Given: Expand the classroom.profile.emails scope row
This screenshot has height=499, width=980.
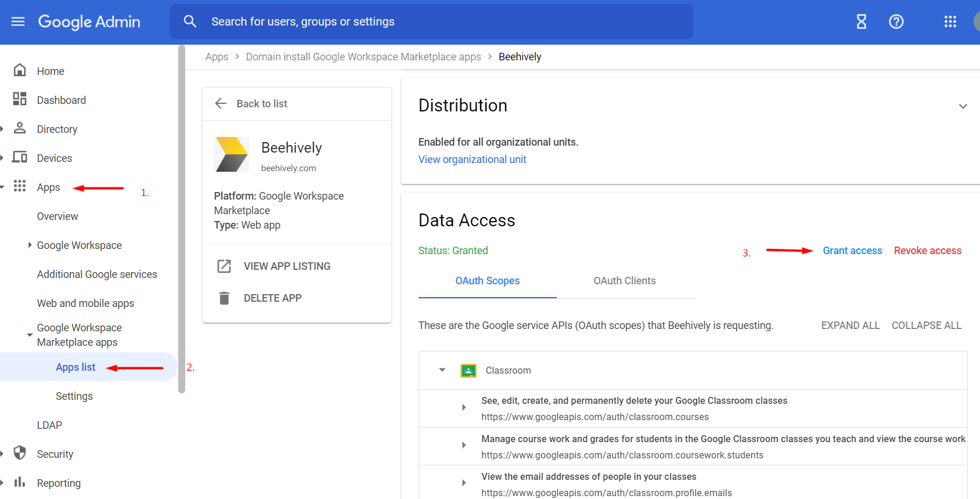Looking at the screenshot, I should point(464,483).
